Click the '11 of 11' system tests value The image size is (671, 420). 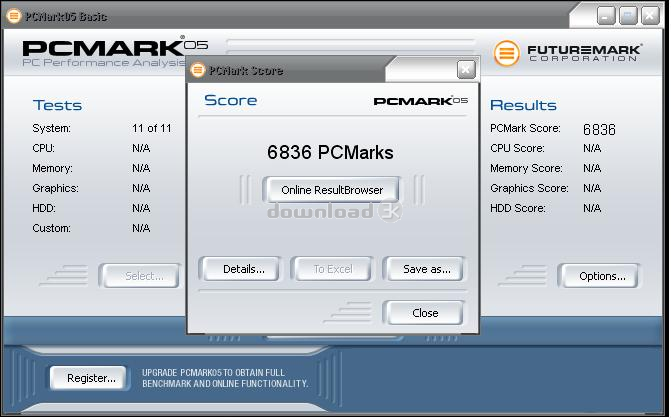[x=151, y=128]
